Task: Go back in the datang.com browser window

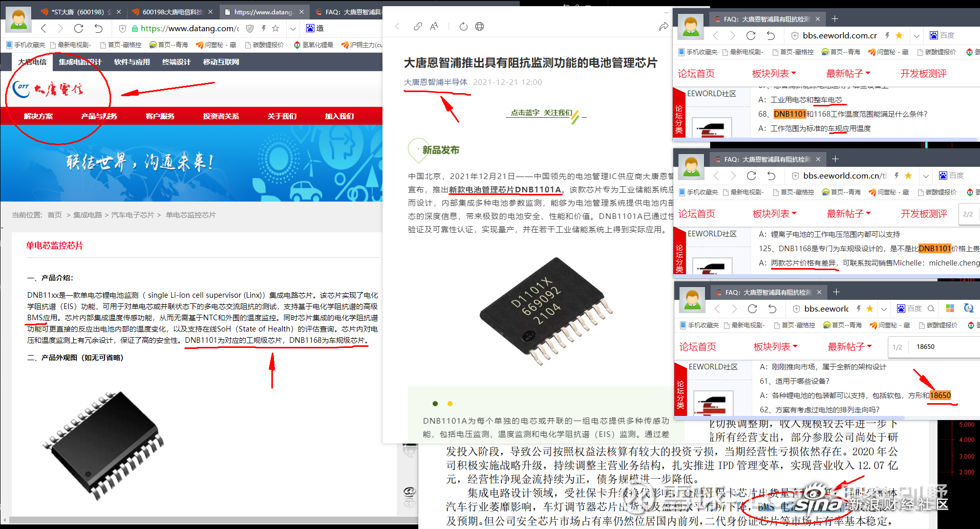Action: pos(44,29)
